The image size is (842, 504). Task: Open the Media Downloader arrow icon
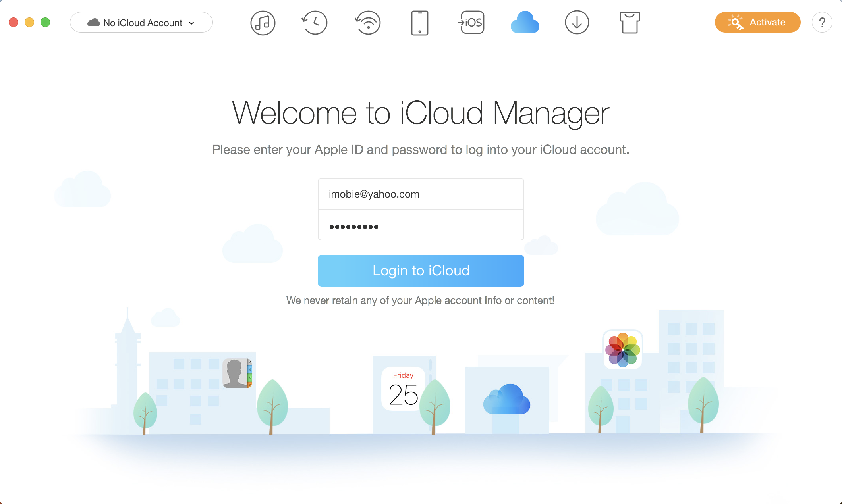click(577, 23)
